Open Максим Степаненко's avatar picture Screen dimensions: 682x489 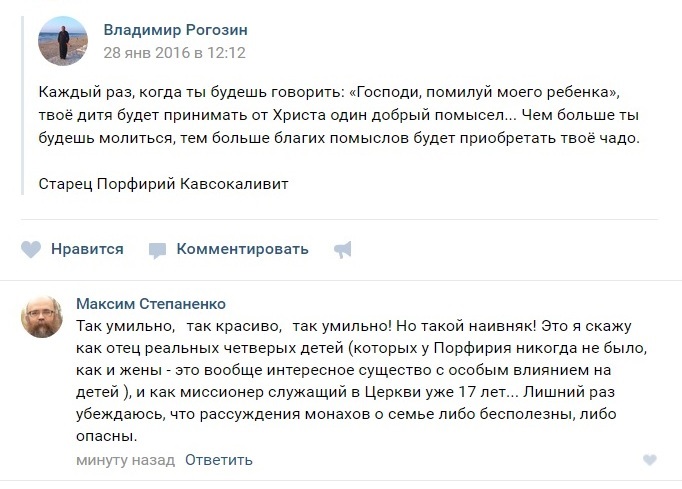pyautogui.click(x=42, y=317)
